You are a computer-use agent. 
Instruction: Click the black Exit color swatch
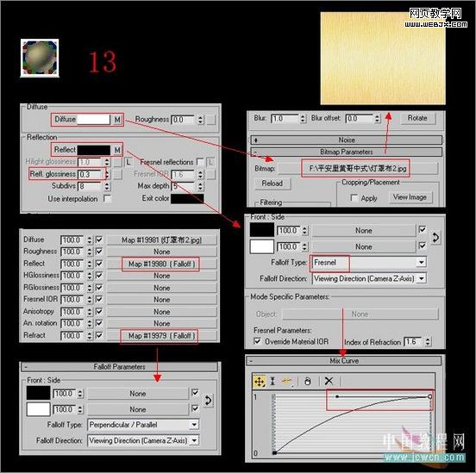pyautogui.click(x=187, y=198)
